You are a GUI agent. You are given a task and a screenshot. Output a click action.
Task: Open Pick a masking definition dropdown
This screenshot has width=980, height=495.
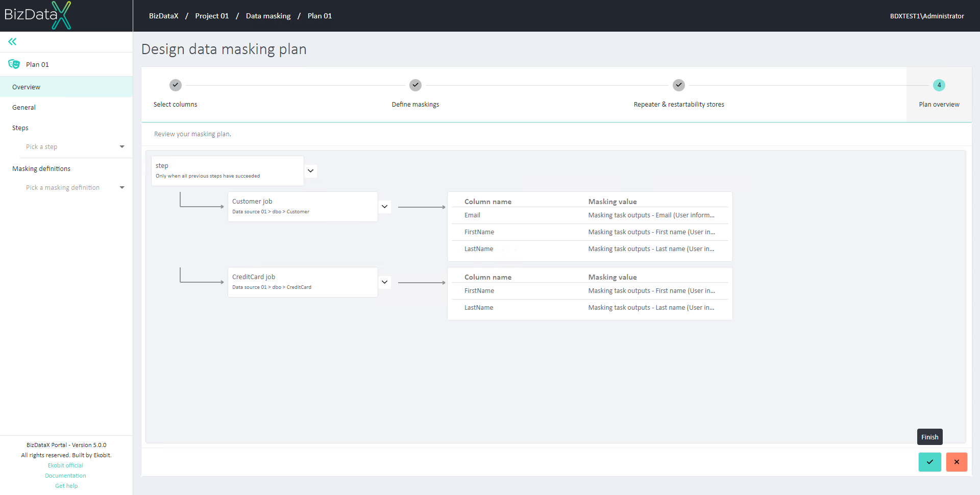pos(75,188)
